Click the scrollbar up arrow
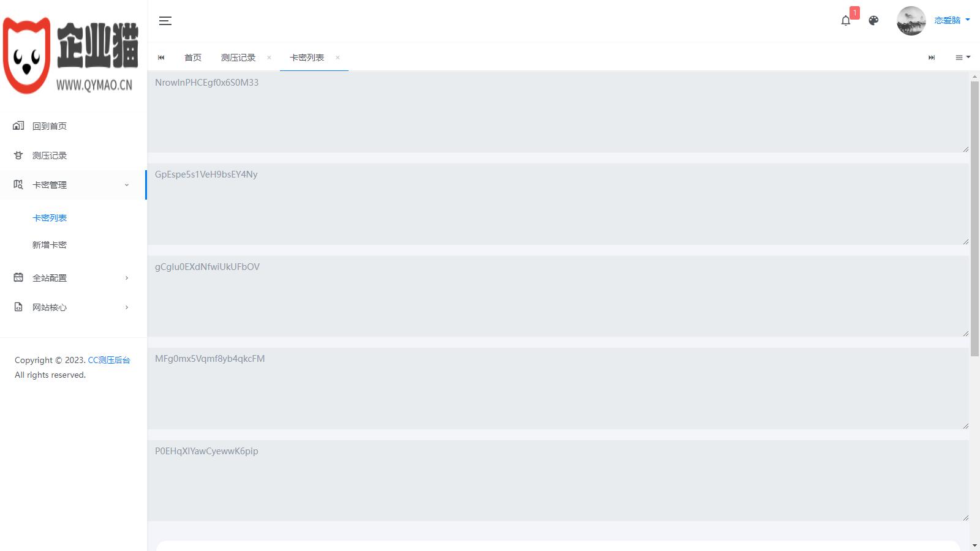The image size is (980, 551). pyautogui.click(x=974, y=77)
